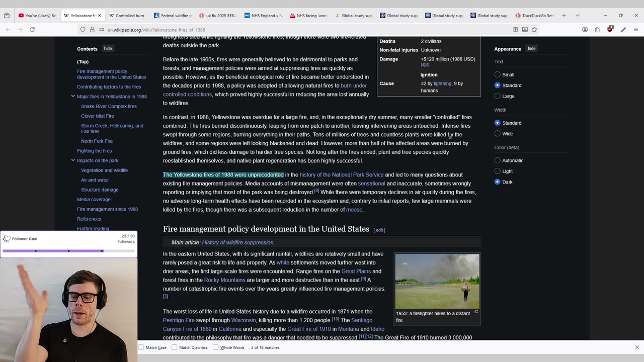
Task: Open the extensions puzzle-piece menu
Action: (597, 30)
